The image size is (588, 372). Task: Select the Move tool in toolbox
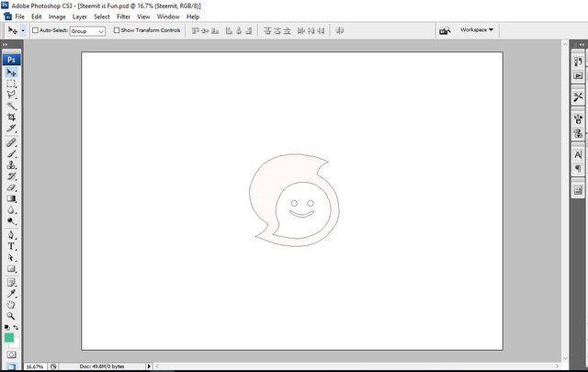[x=11, y=73]
